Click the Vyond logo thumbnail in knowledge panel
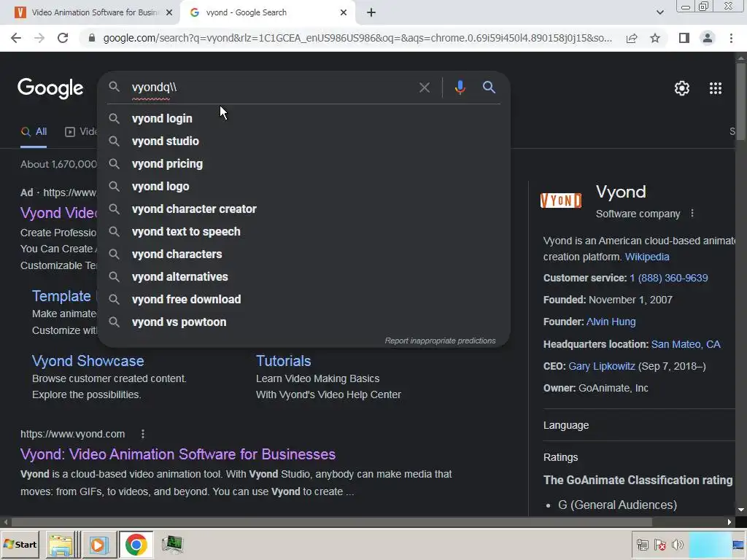The height and width of the screenshot is (560, 747). coord(561,201)
